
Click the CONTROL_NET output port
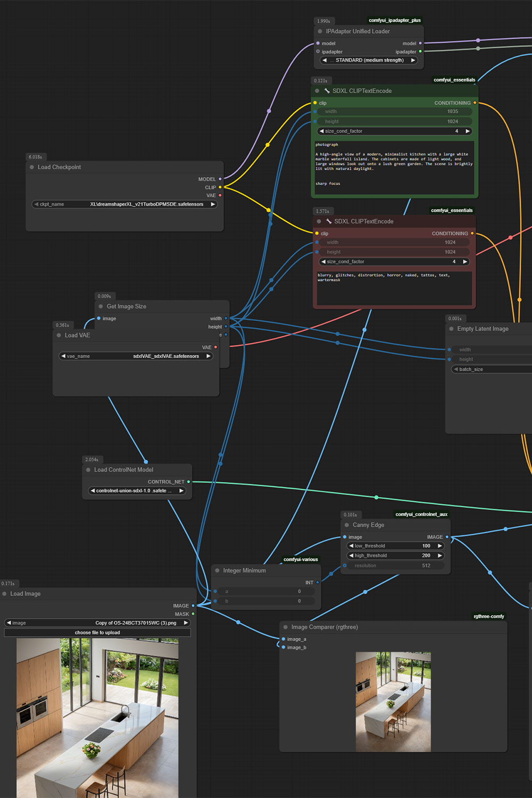[x=188, y=482]
